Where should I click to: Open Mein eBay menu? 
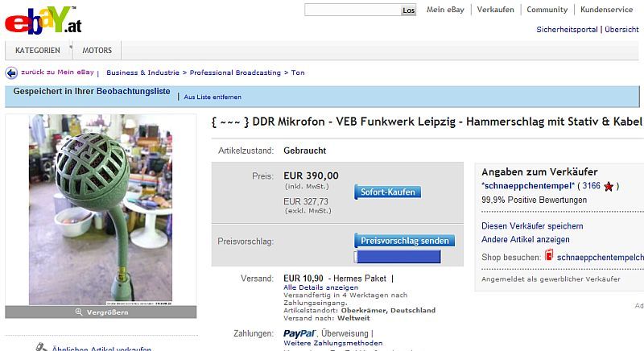pos(445,10)
